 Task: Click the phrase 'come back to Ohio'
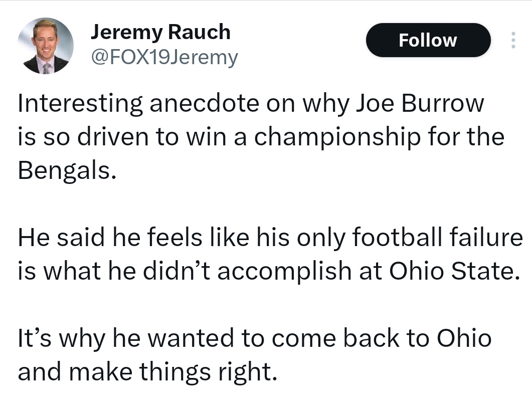tap(382, 338)
